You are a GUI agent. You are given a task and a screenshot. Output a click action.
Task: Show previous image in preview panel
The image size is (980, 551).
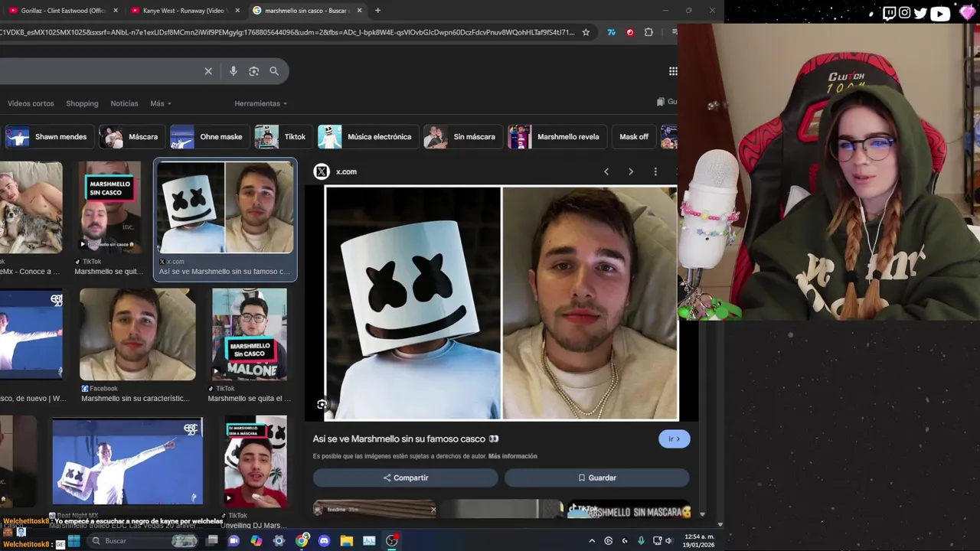[606, 171]
